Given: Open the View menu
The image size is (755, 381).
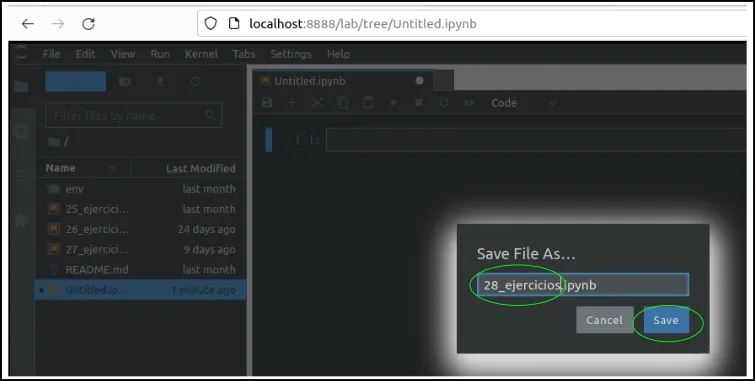Looking at the screenshot, I should pos(123,54).
